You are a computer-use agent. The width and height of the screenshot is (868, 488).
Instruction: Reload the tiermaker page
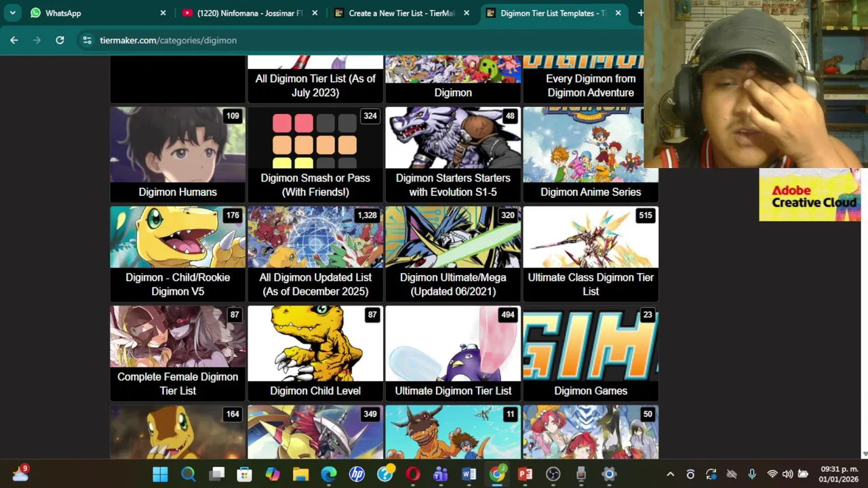pos(60,40)
